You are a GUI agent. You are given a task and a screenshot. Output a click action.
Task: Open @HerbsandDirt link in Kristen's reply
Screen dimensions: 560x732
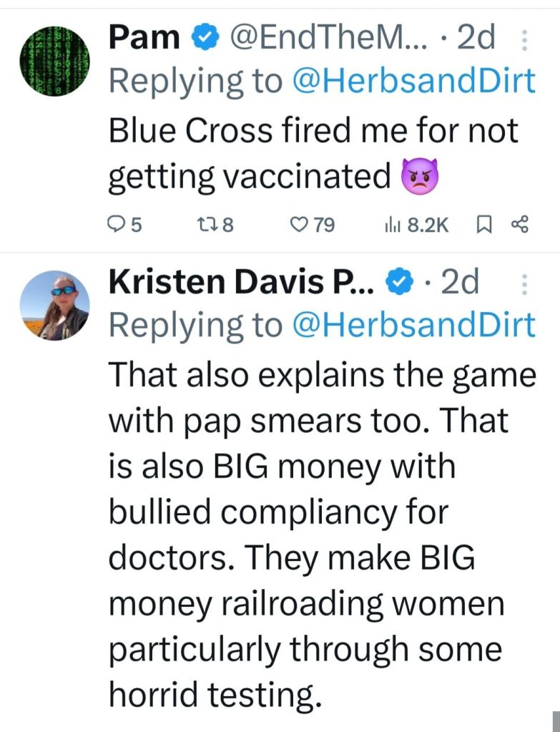[x=413, y=326]
